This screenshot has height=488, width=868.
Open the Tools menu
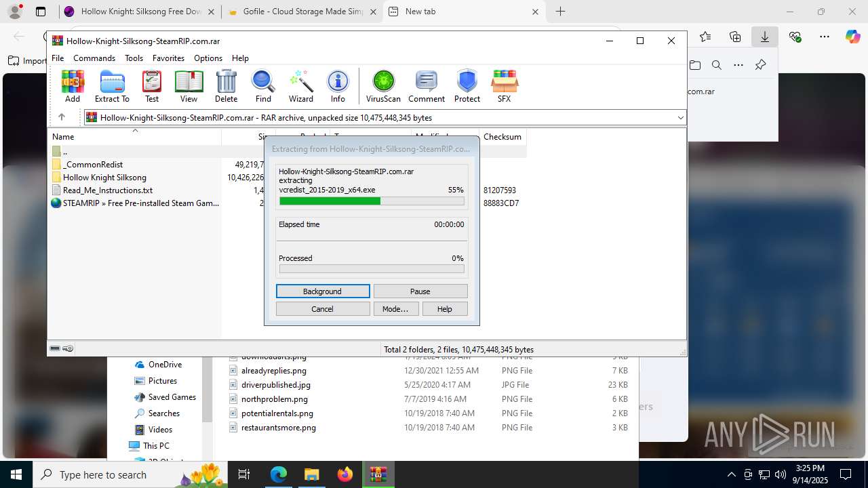[134, 58]
